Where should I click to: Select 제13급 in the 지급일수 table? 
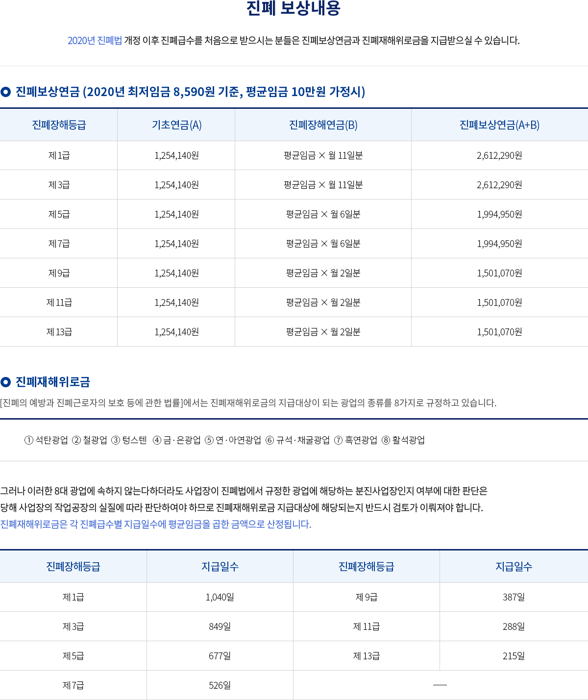click(x=367, y=656)
